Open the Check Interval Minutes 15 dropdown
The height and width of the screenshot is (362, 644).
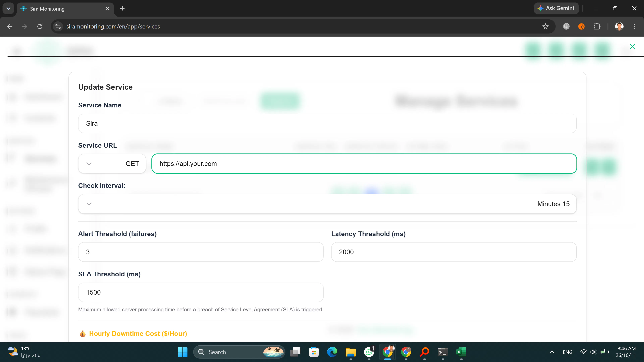[327, 204]
